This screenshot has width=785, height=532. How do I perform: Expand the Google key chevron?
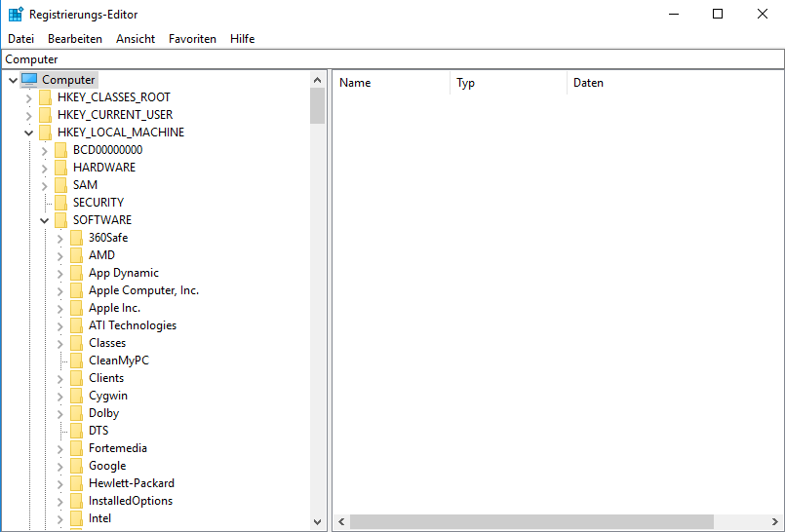(59, 466)
